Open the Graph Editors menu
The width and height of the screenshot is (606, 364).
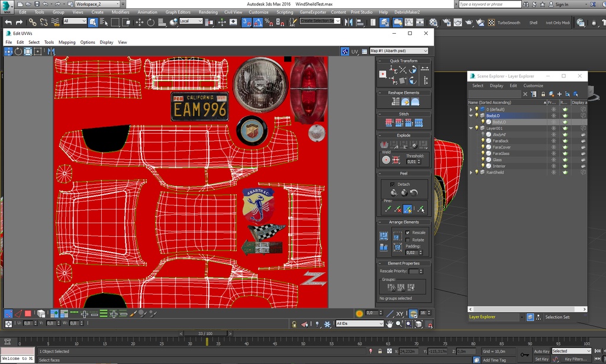[x=178, y=12]
